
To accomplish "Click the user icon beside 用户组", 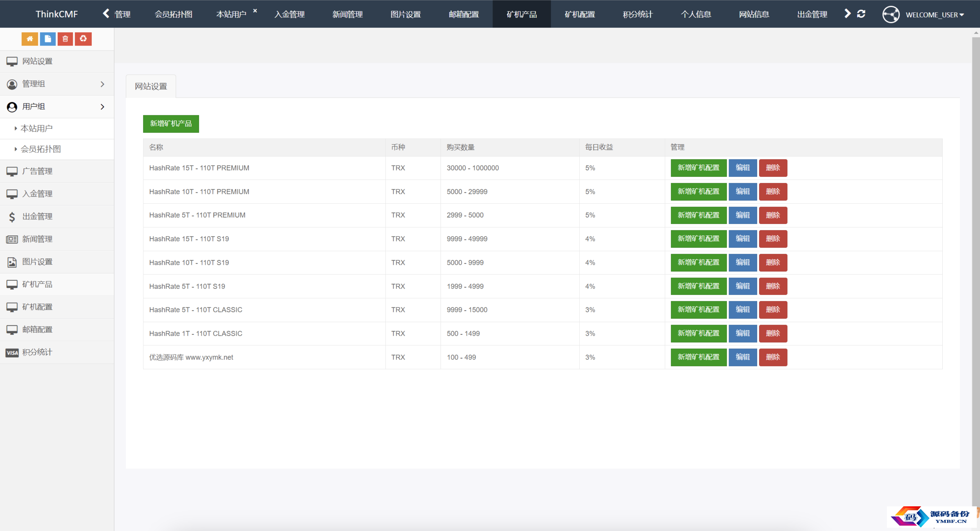I will 12,107.
